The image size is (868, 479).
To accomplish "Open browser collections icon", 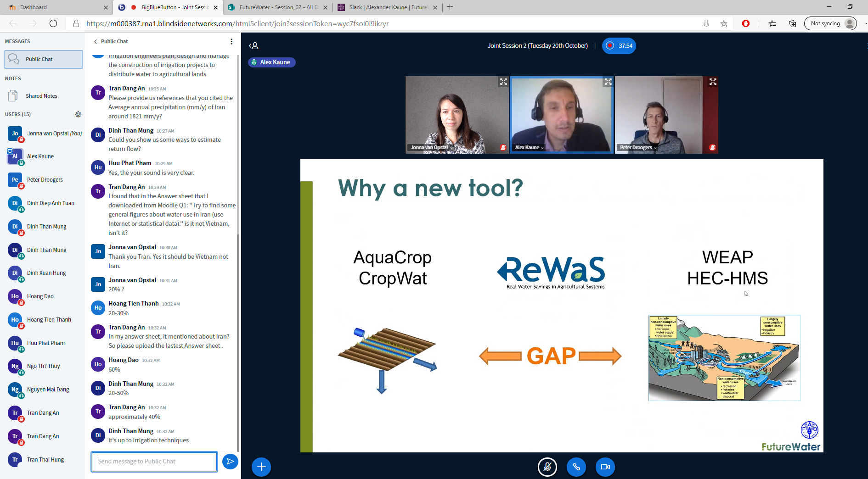I will 793,23.
